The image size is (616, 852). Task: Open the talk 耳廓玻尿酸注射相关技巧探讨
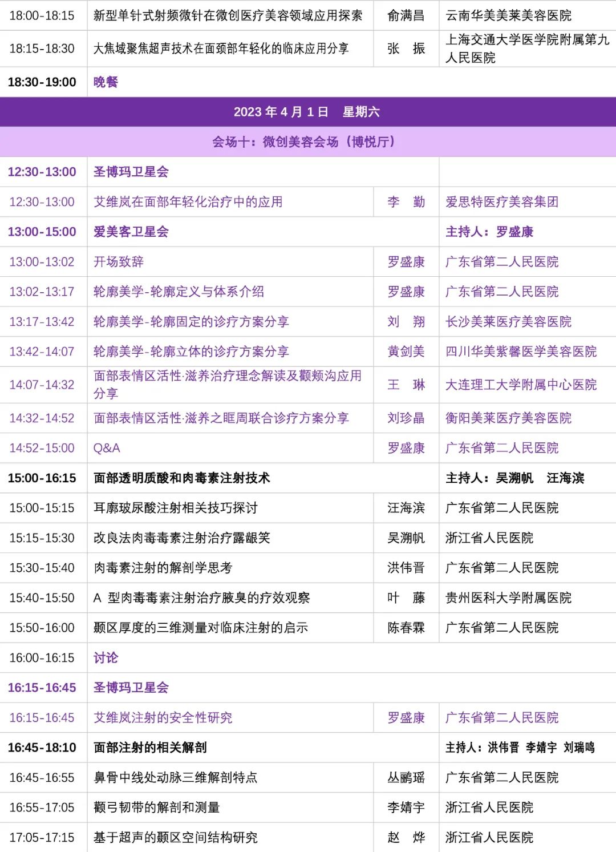176,508
